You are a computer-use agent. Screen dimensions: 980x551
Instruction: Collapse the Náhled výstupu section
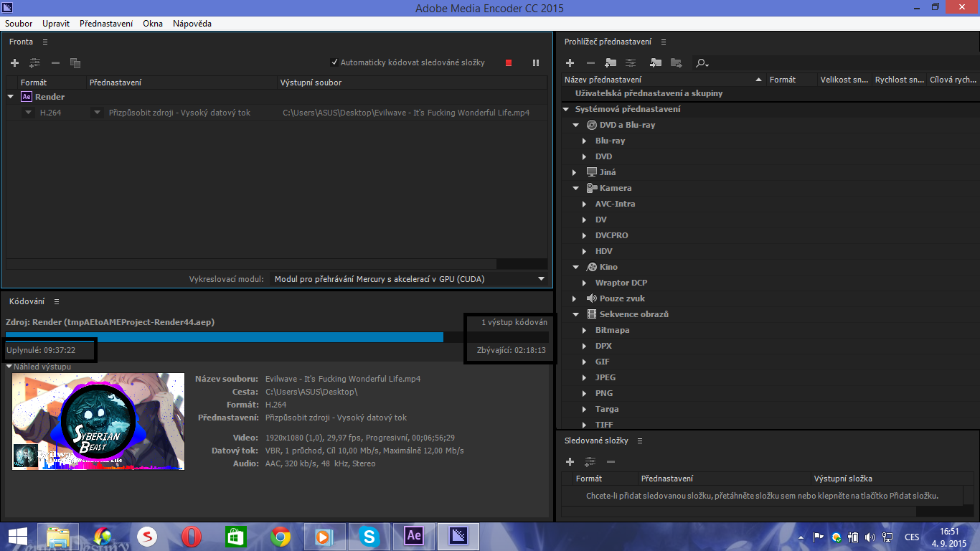(x=9, y=367)
